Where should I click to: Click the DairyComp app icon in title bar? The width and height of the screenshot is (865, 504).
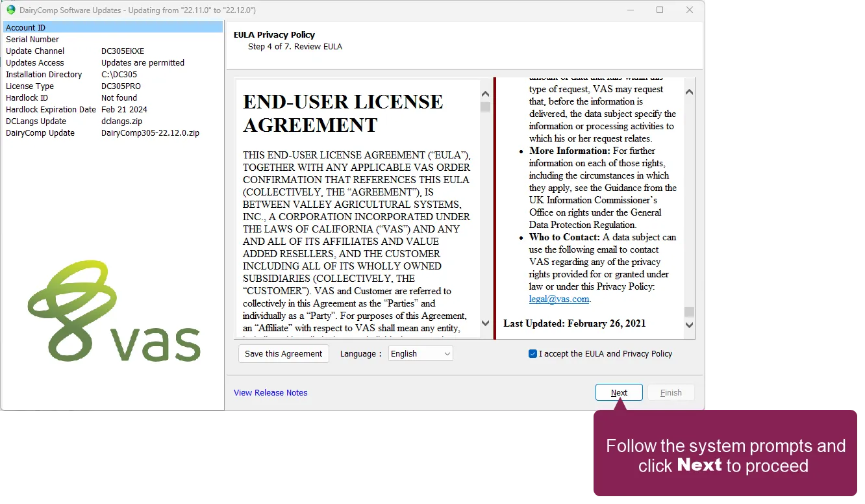click(x=11, y=10)
